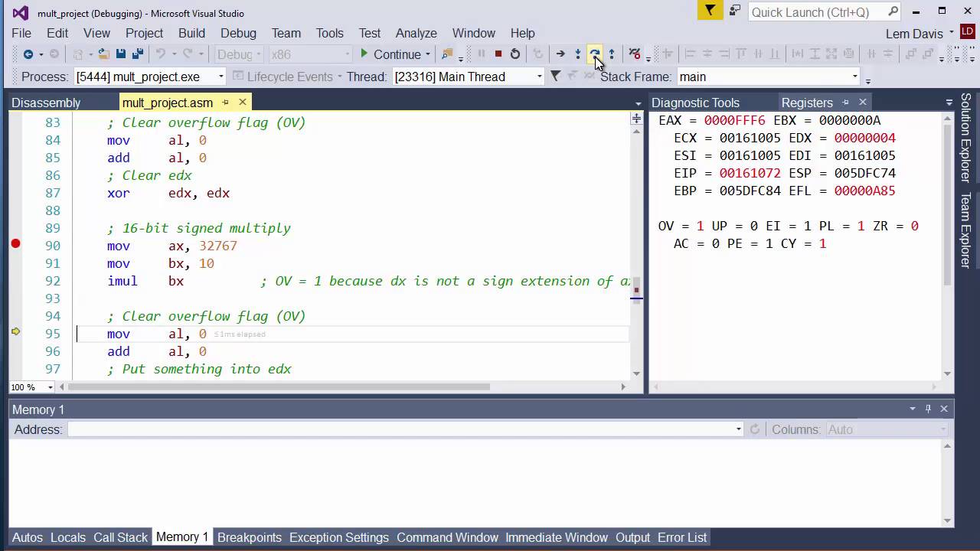The width and height of the screenshot is (980, 551).
Task: Click the Open File folder icon
Action: point(103,54)
